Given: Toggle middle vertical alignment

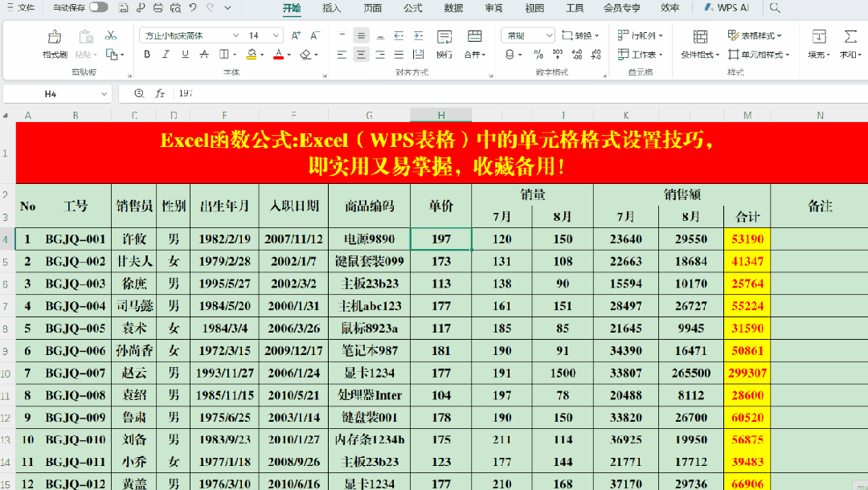Looking at the screenshot, I should 361,36.
